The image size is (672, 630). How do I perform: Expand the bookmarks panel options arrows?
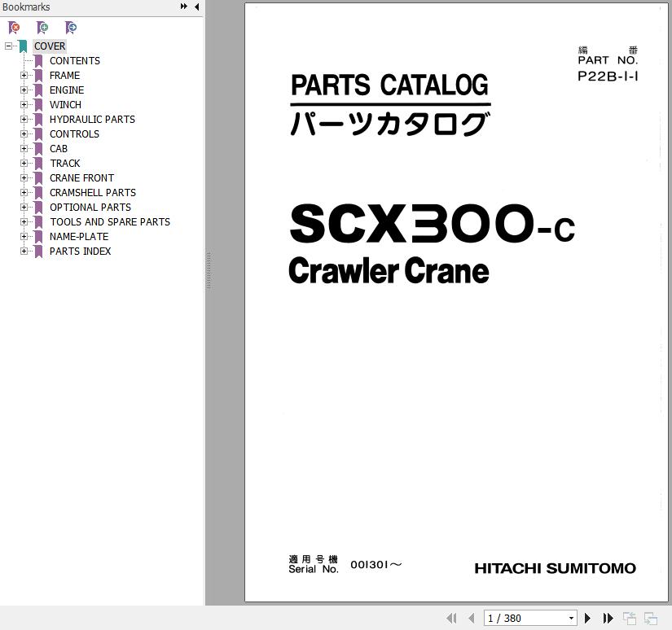[x=184, y=7]
